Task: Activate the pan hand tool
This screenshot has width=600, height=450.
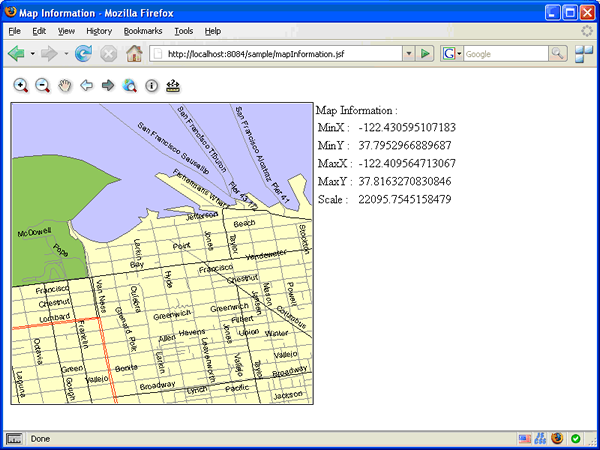Action: click(x=65, y=86)
